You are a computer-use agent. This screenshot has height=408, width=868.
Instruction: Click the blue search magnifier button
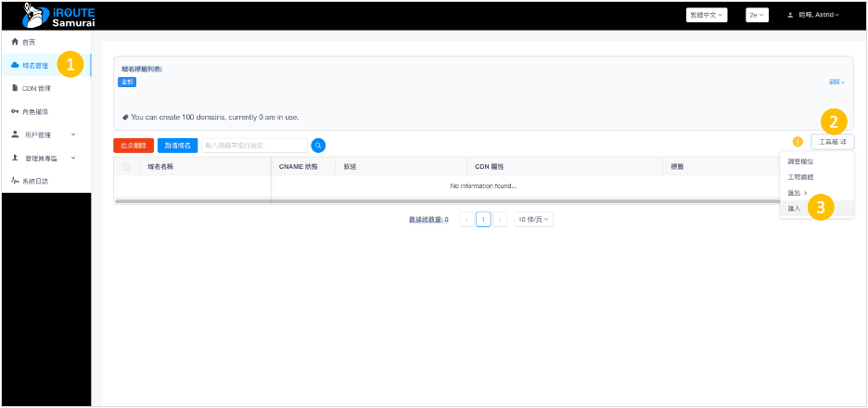click(x=318, y=145)
